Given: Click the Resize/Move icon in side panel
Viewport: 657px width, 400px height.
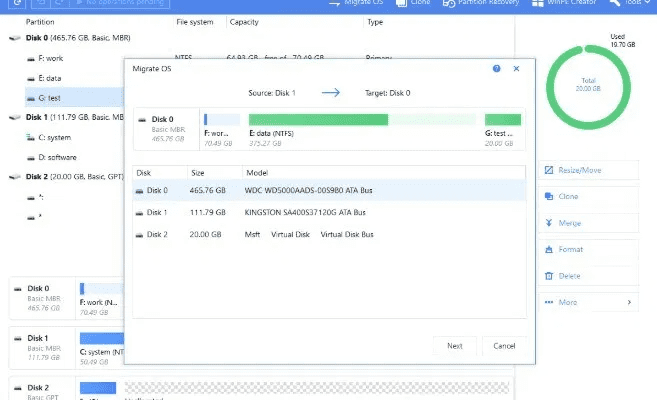Looking at the screenshot, I should pyautogui.click(x=549, y=170).
